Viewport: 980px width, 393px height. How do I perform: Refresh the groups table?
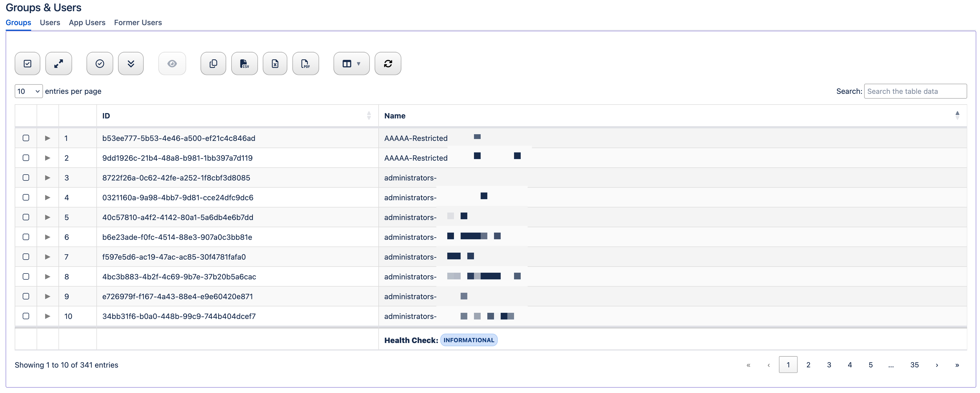point(388,64)
